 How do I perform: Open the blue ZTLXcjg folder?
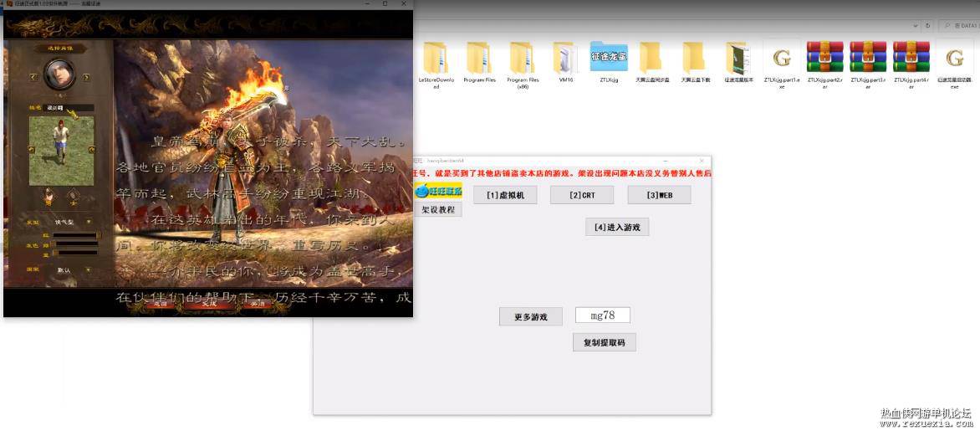click(x=609, y=62)
